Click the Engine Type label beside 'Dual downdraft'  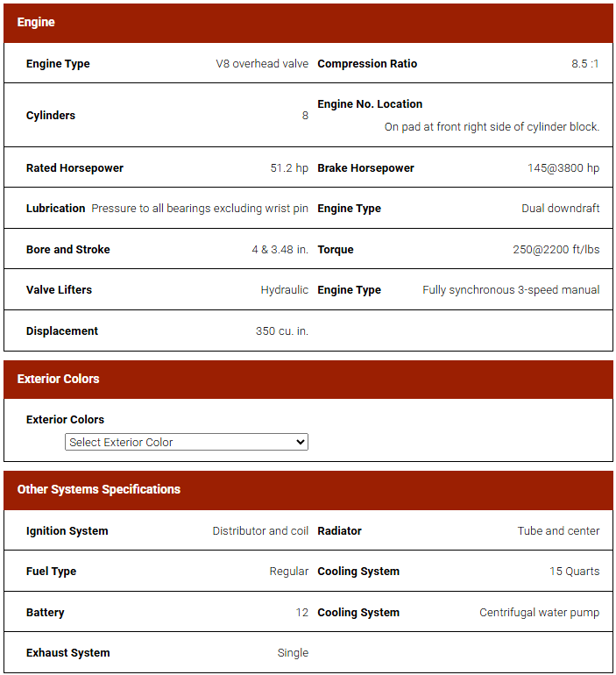click(x=349, y=209)
